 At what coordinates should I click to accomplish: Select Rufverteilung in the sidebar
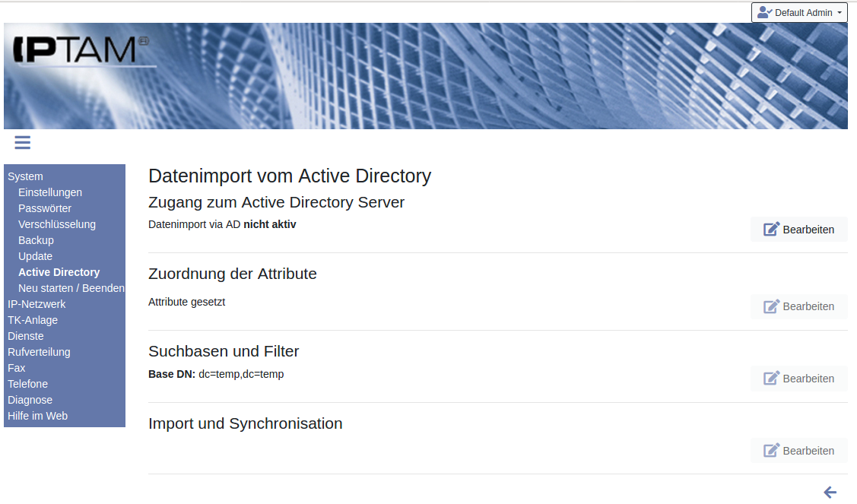pyautogui.click(x=39, y=352)
